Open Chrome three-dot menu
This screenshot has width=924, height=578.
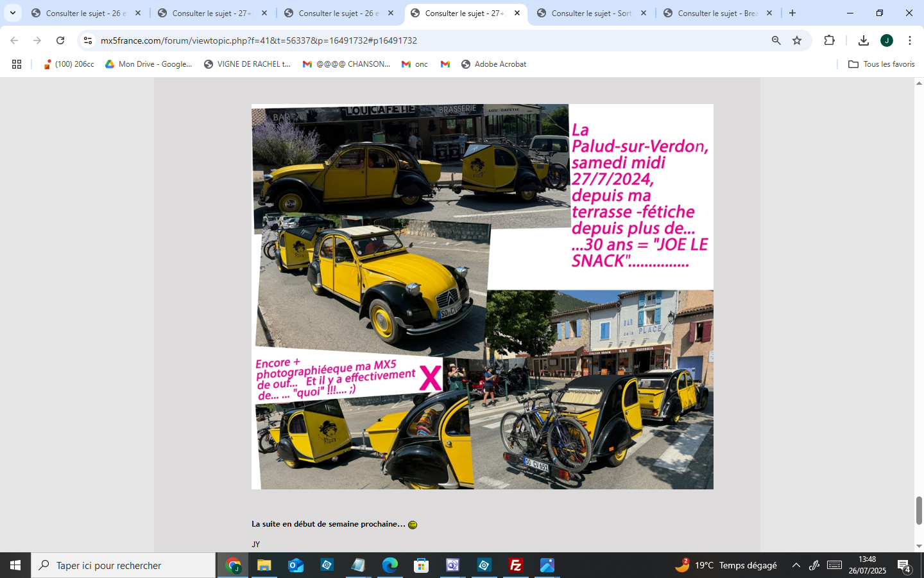point(909,40)
